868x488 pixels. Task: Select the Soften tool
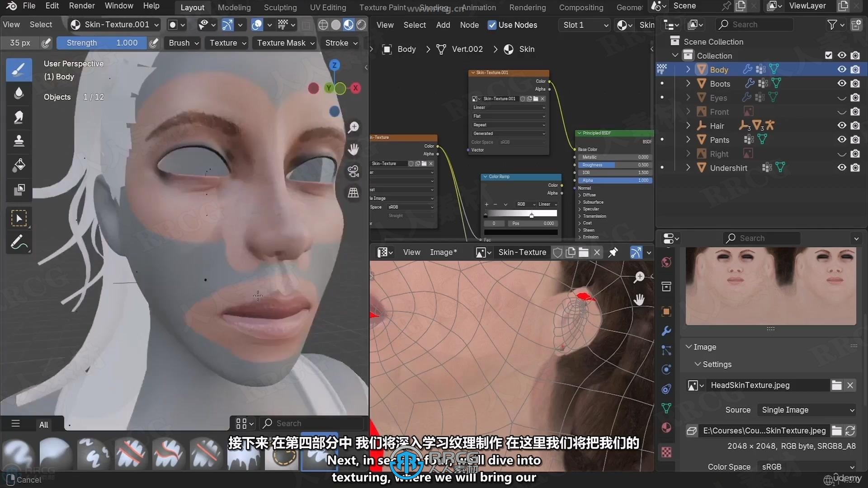pos(19,94)
